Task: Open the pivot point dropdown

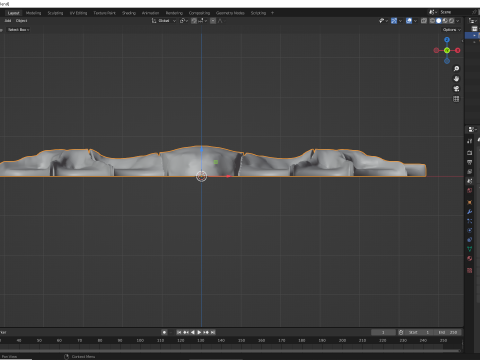Action: [184, 21]
